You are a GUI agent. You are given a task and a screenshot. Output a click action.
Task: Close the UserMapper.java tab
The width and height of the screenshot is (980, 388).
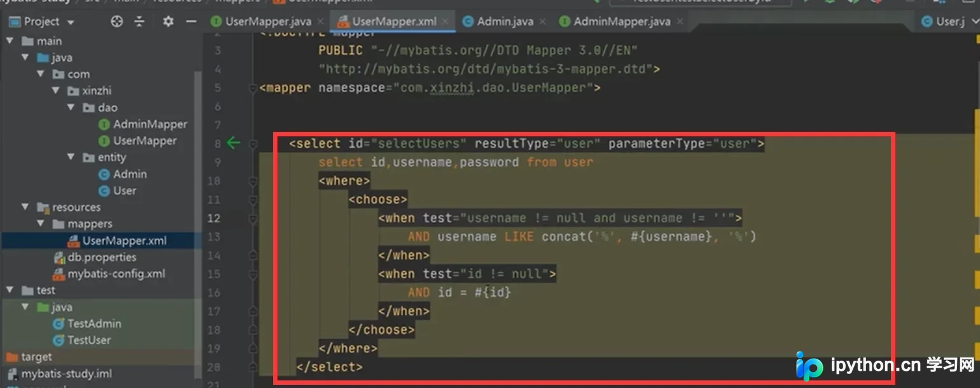pos(321,22)
